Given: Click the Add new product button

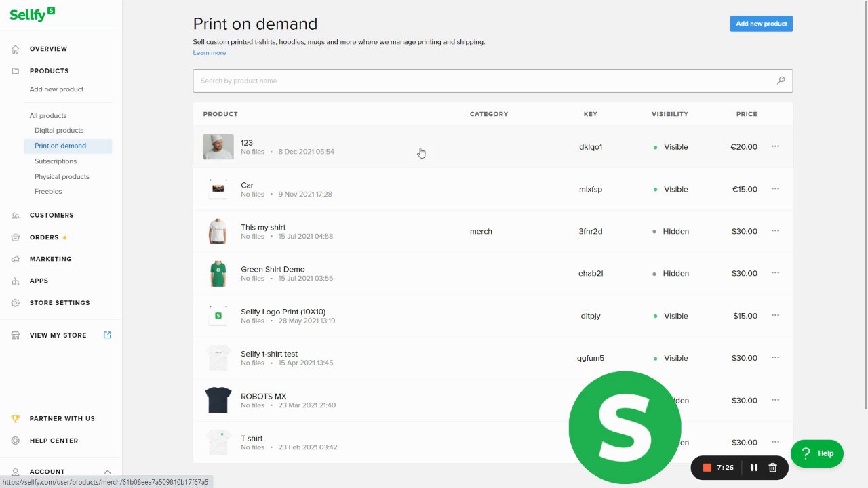Looking at the screenshot, I should pyautogui.click(x=761, y=24).
